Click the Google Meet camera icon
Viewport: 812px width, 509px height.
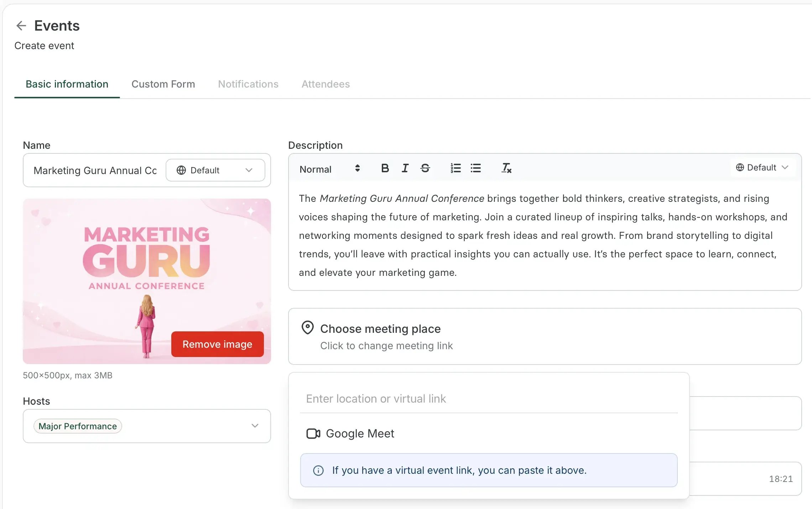click(x=313, y=434)
